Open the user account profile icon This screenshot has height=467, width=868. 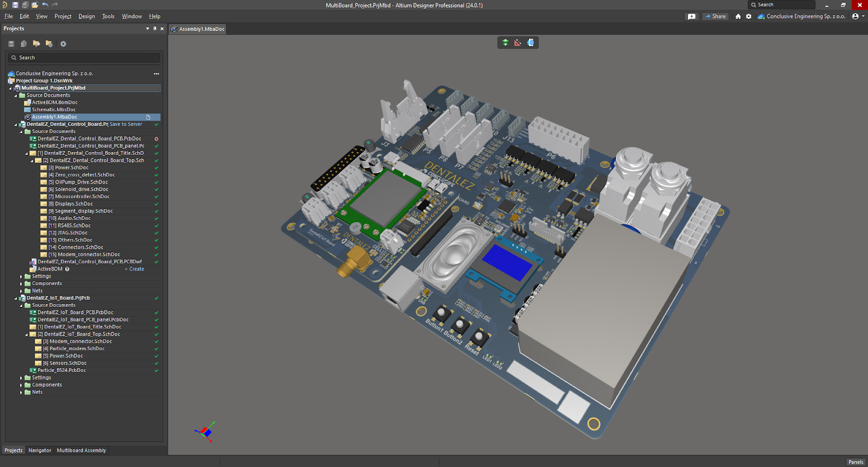click(x=856, y=16)
